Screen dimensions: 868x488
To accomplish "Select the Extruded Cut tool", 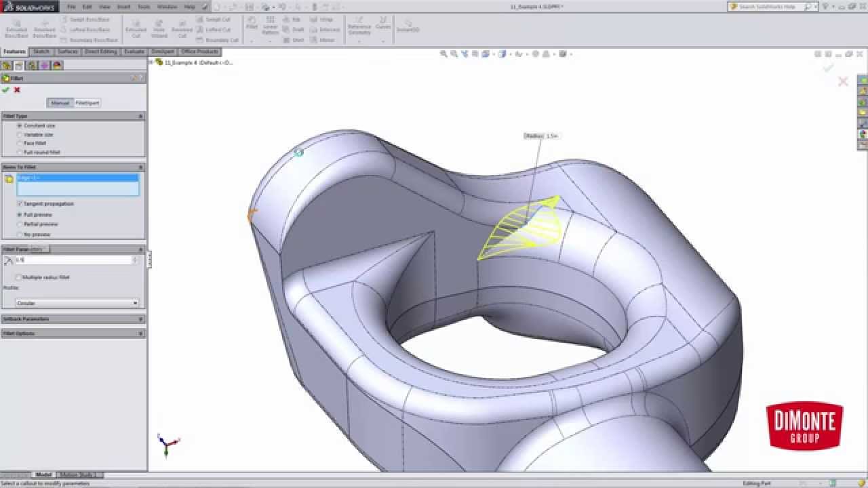I will click(136, 28).
